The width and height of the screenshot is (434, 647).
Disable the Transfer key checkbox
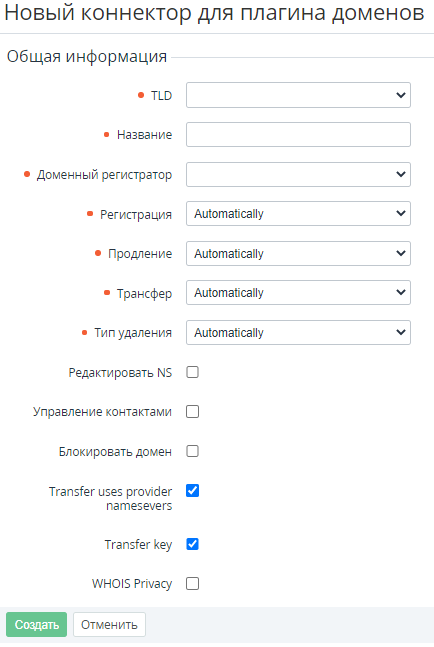(x=192, y=544)
